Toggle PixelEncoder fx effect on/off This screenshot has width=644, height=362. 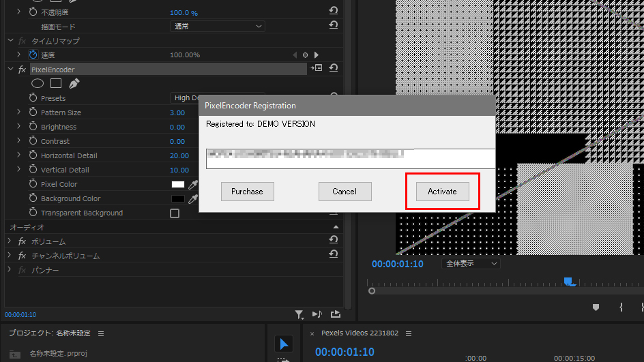23,70
